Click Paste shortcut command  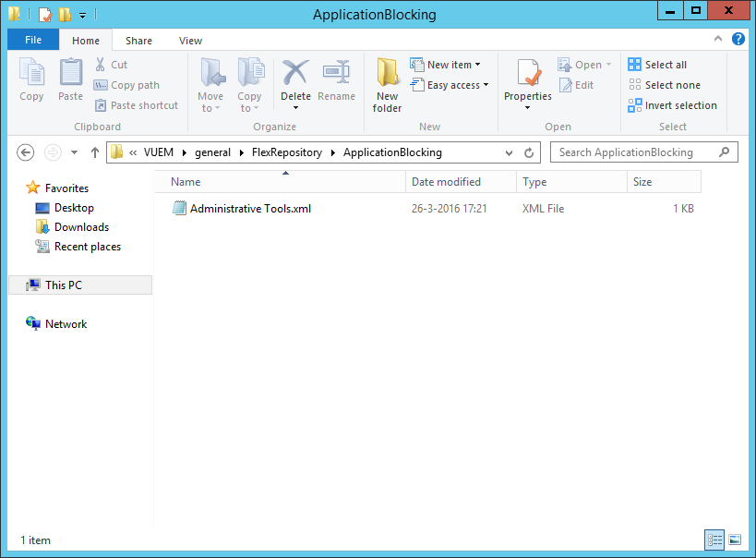coord(136,105)
